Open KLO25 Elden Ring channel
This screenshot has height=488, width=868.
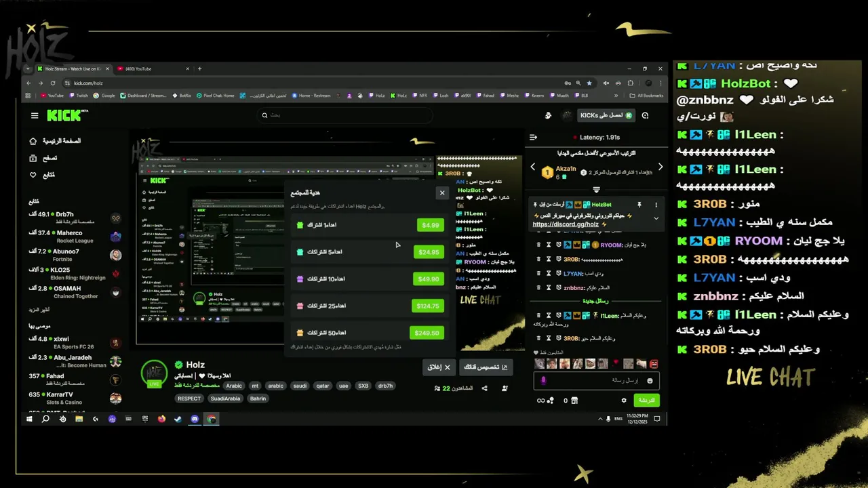tap(75, 273)
